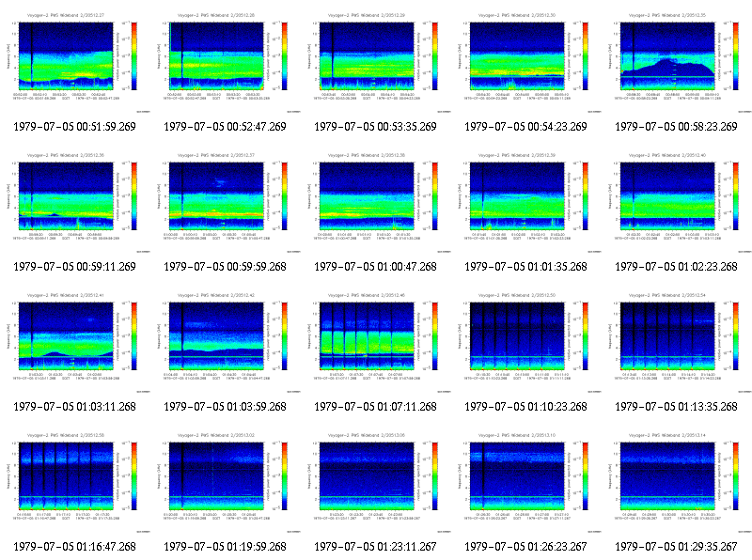Click the 1979-07-05 00:59:11.269 caption
The height and width of the screenshot is (560, 752).
[74, 267]
